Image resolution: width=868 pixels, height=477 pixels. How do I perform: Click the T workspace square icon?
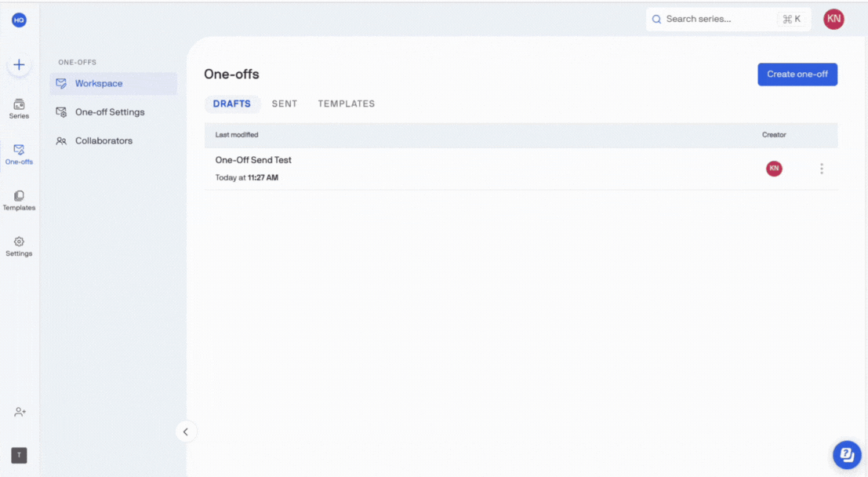coord(19,455)
